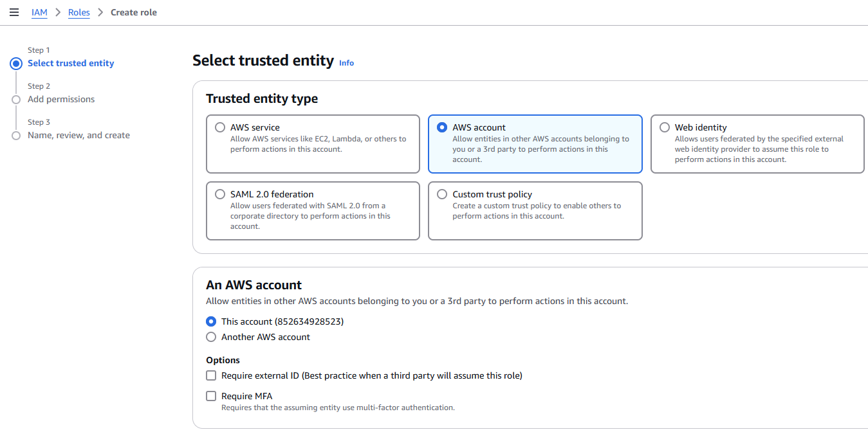This screenshot has width=868, height=432.
Task: Click the Options label
Action: pos(223,360)
